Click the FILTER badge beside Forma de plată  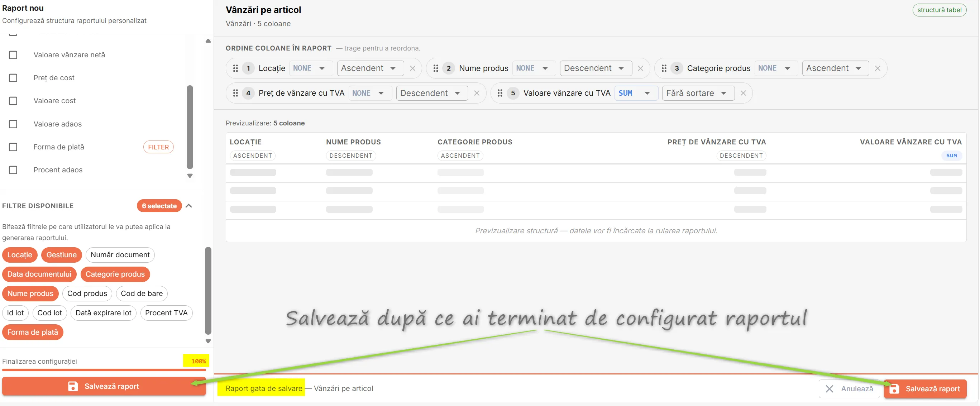pos(158,147)
